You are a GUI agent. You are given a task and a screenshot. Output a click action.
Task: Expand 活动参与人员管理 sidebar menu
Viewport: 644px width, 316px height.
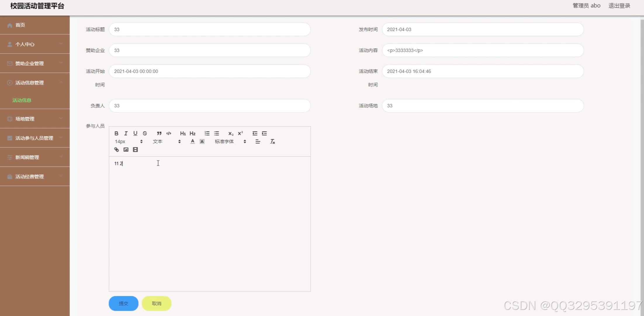(x=35, y=138)
